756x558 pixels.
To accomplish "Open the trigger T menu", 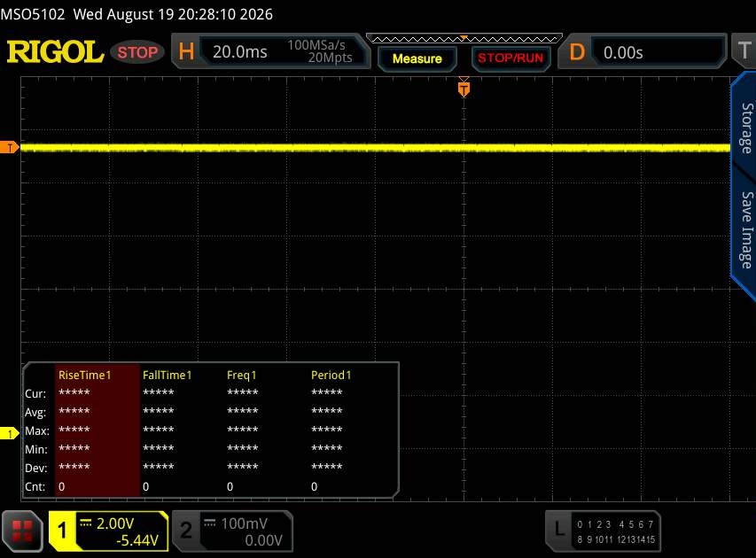I will (x=744, y=50).
